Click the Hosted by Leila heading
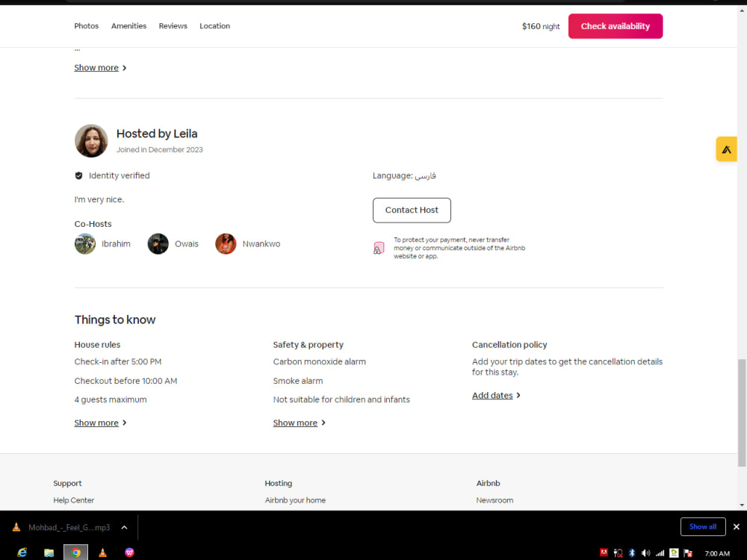The width and height of the screenshot is (747, 560). [x=157, y=134]
